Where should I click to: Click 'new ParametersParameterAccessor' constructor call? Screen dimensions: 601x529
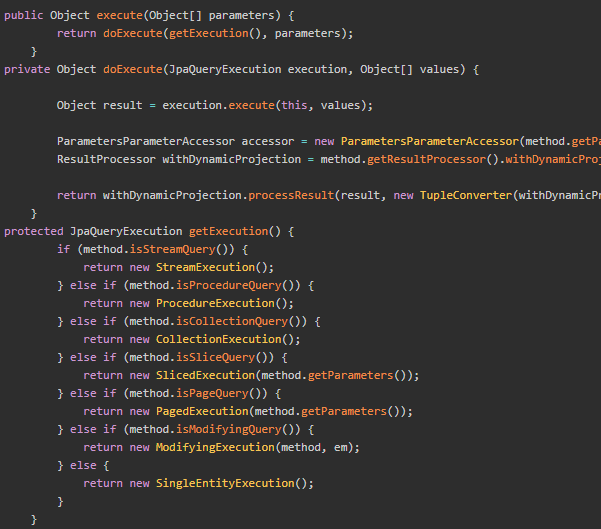click(417, 141)
